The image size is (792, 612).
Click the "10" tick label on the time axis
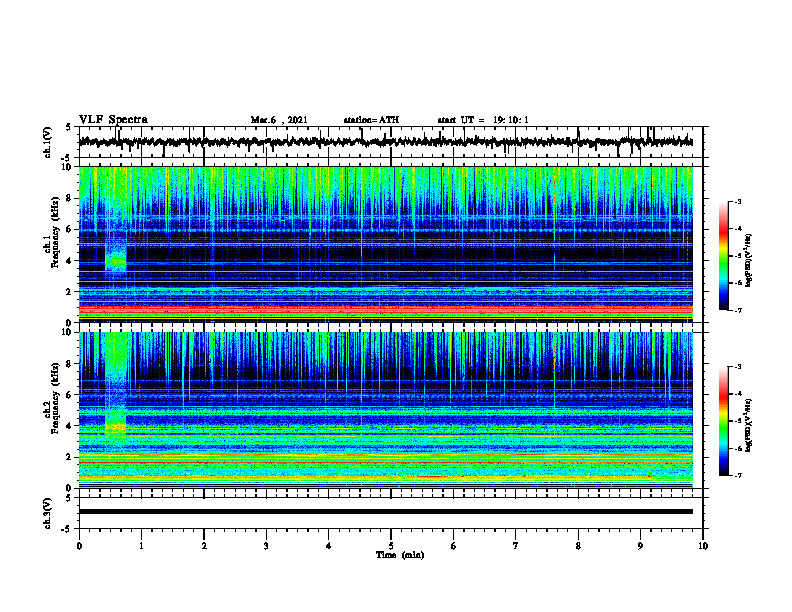pyautogui.click(x=703, y=546)
